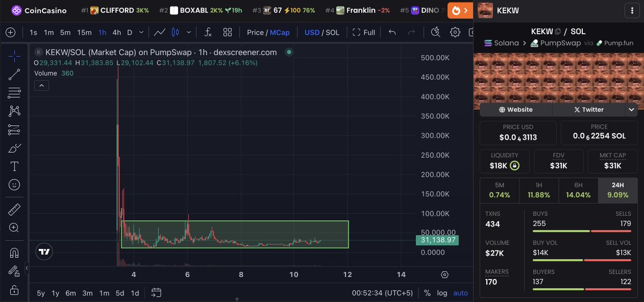Viewport: 644px width, 302px height.
Task: Expand the chart style dropdown arrow
Action: click(188, 32)
